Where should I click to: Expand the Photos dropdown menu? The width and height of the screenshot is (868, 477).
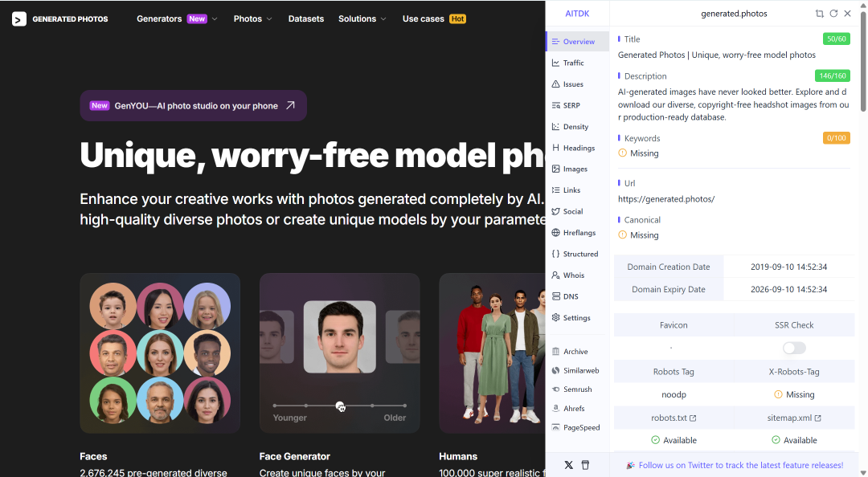tap(252, 18)
